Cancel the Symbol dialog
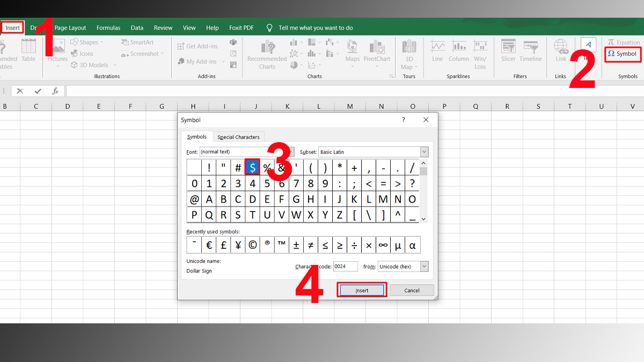Image resolution: width=644 pixels, height=362 pixels. click(x=412, y=290)
